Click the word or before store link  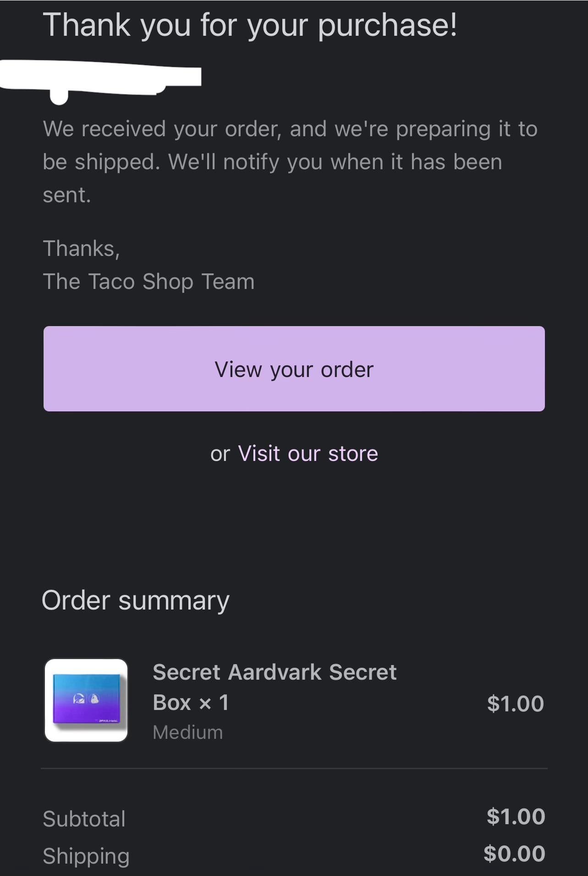(220, 454)
